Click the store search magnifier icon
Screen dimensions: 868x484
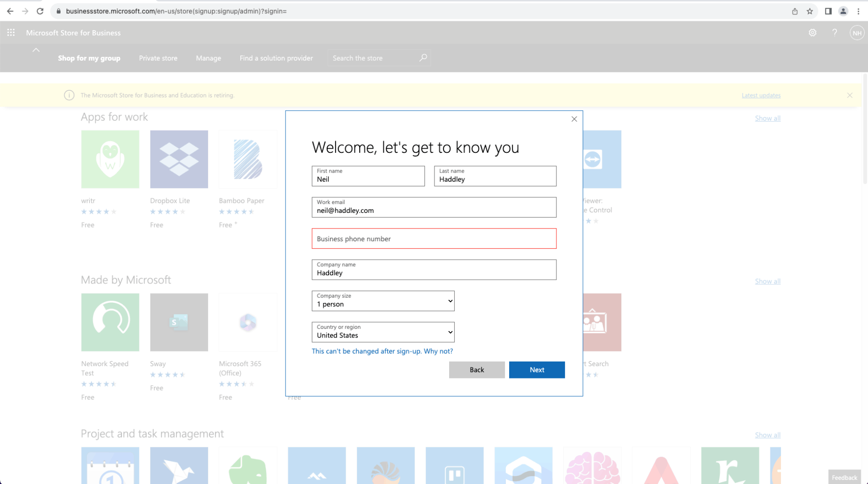click(x=423, y=58)
